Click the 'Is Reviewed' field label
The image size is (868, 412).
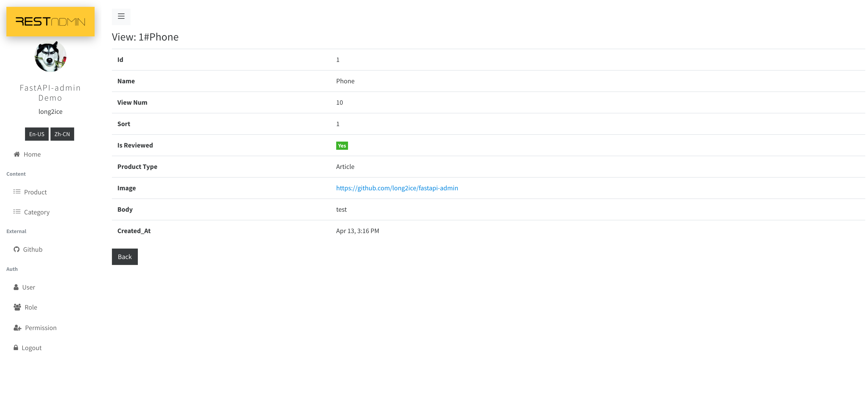pyautogui.click(x=135, y=145)
